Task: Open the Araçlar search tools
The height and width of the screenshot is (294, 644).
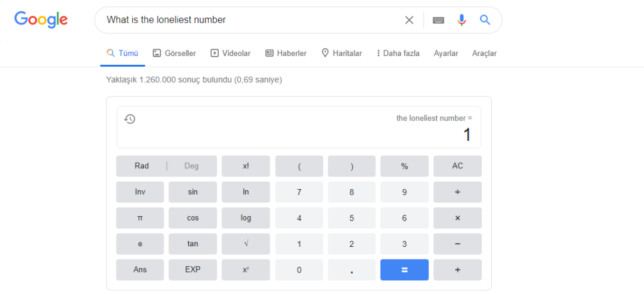Action: pos(484,53)
